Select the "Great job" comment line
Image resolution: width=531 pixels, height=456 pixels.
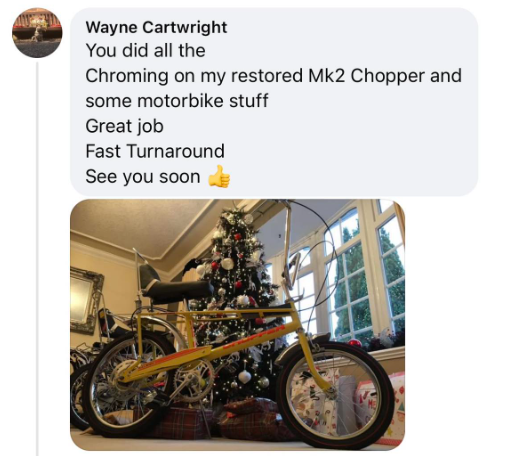pos(124,126)
